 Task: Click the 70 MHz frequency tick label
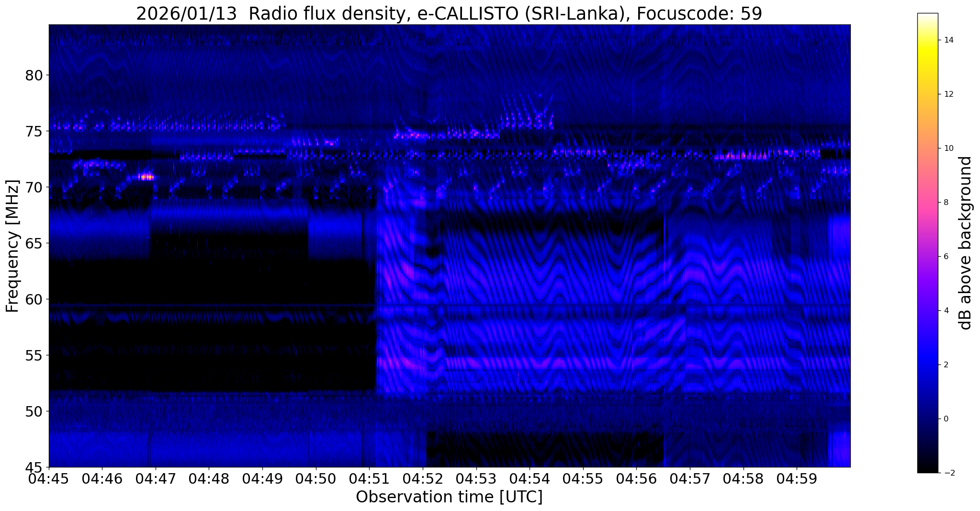[34, 187]
